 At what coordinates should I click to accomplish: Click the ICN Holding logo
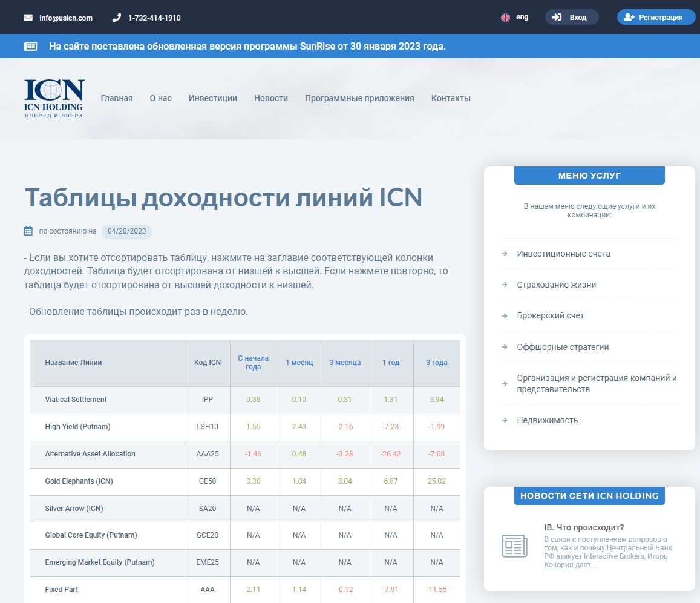54,98
